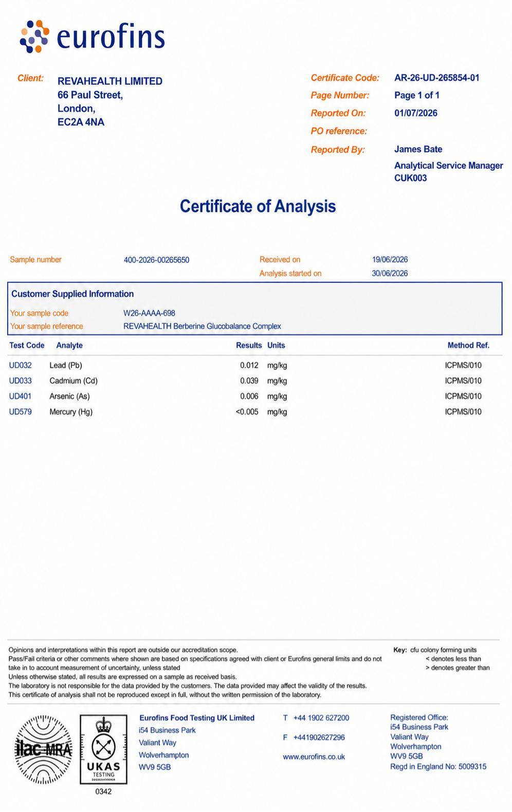
Task: Click the Reported By label
Action: [x=338, y=150]
